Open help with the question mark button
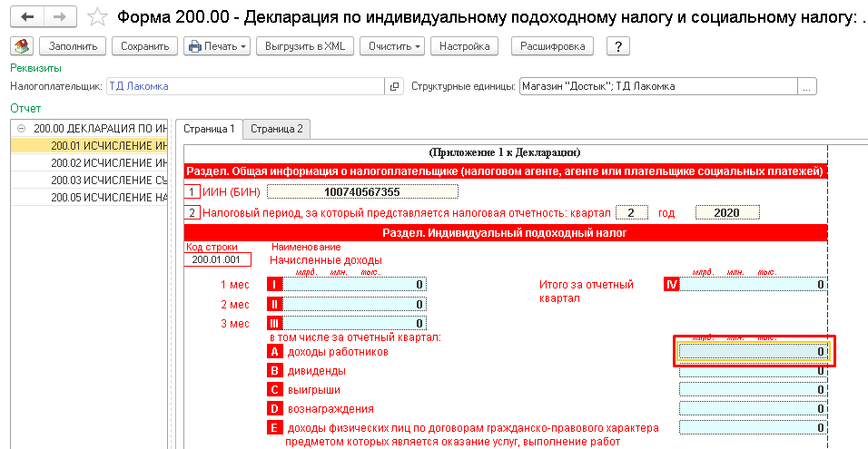This screenshot has height=449, width=868. [x=617, y=46]
